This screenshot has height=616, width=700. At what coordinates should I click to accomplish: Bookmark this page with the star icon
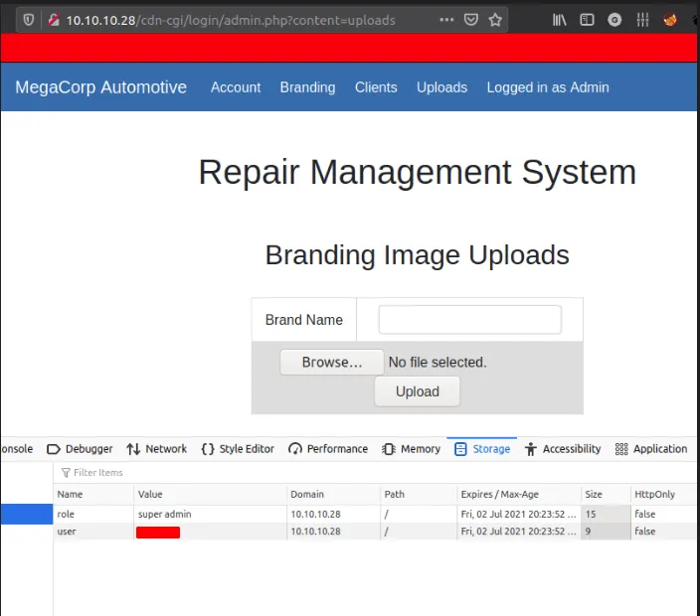[x=495, y=20]
